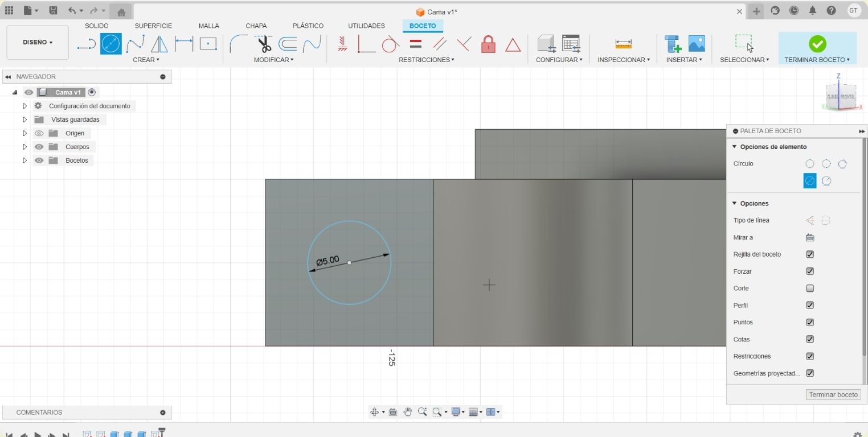Open the INSPECCIONAR dropdown menu
This screenshot has height=437, width=868.
pos(624,60)
